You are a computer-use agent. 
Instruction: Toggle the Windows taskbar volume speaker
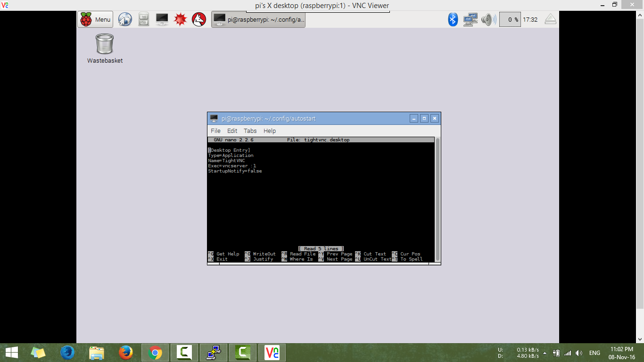coord(578,352)
